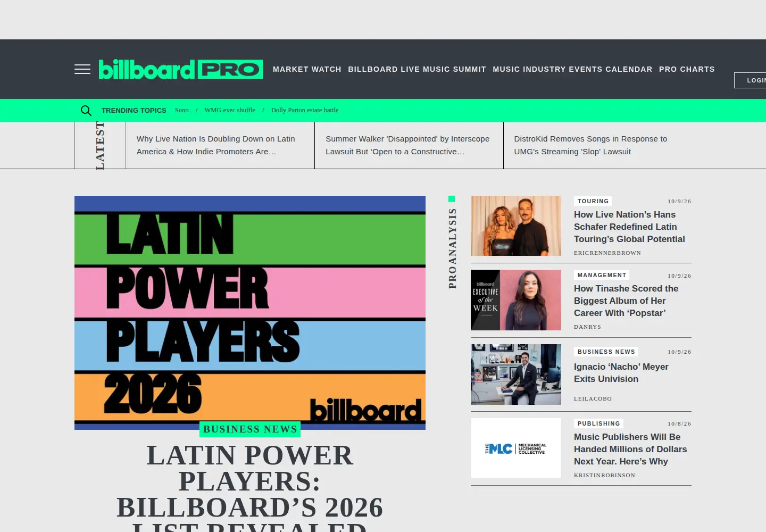Open author DANRYS
Image resolution: width=766 pixels, height=532 pixels.
click(x=587, y=327)
